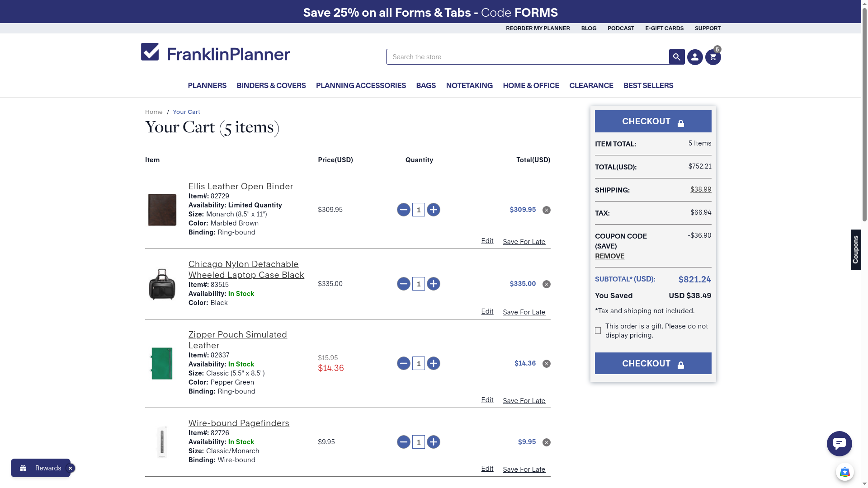Check the gift order checkbox
868x488 pixels.
[598, 331]
